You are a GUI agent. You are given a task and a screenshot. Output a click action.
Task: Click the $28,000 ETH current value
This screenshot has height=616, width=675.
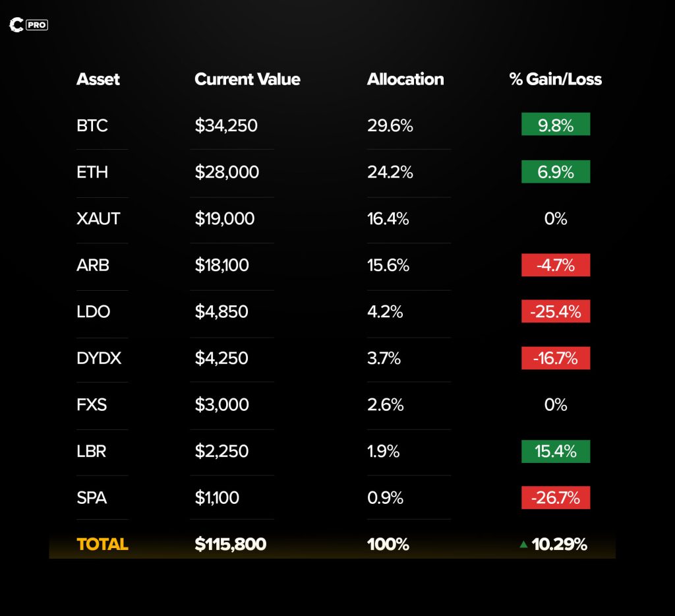227,172
